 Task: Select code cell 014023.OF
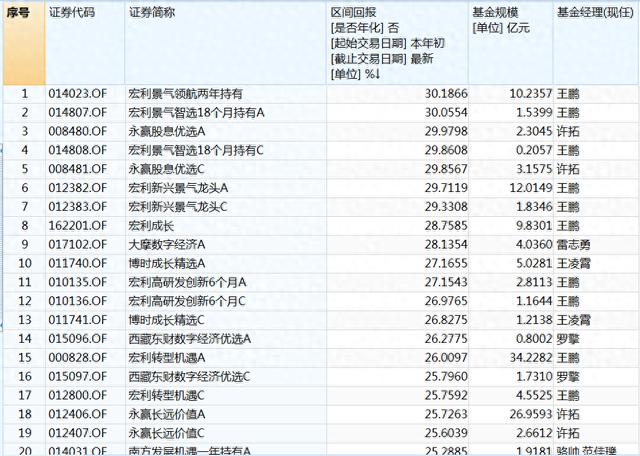coord(78,94)
